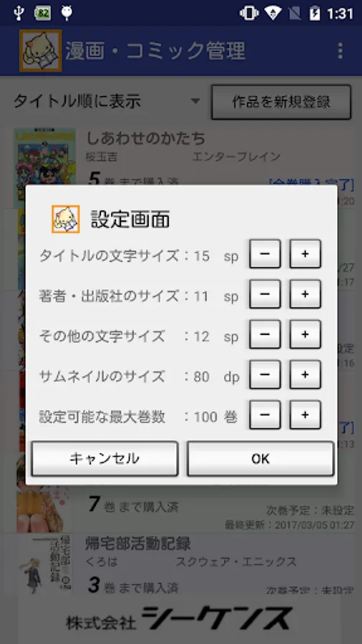Shrink サムネイルのサイズ using the minus button

(265, 375)
